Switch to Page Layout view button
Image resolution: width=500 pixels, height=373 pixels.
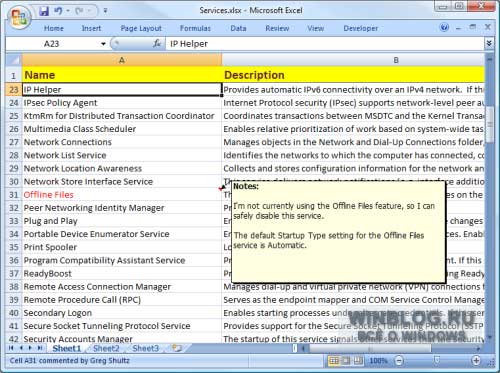pos(346,361)
